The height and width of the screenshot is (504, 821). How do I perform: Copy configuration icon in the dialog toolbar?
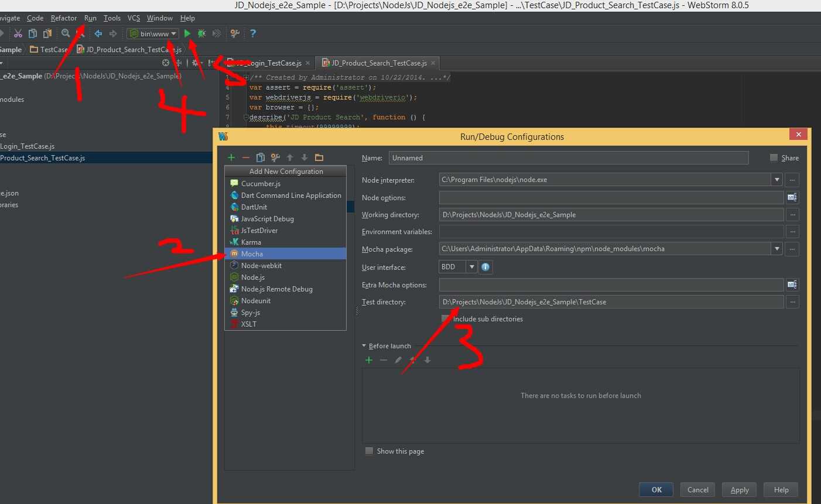261,157
